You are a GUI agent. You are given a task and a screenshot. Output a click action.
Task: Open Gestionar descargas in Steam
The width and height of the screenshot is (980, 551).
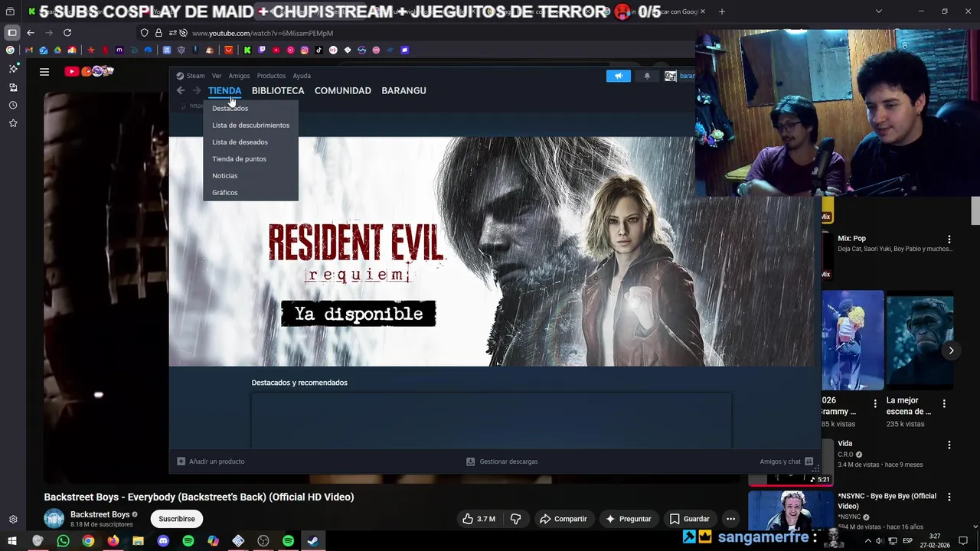click(502, 461)
